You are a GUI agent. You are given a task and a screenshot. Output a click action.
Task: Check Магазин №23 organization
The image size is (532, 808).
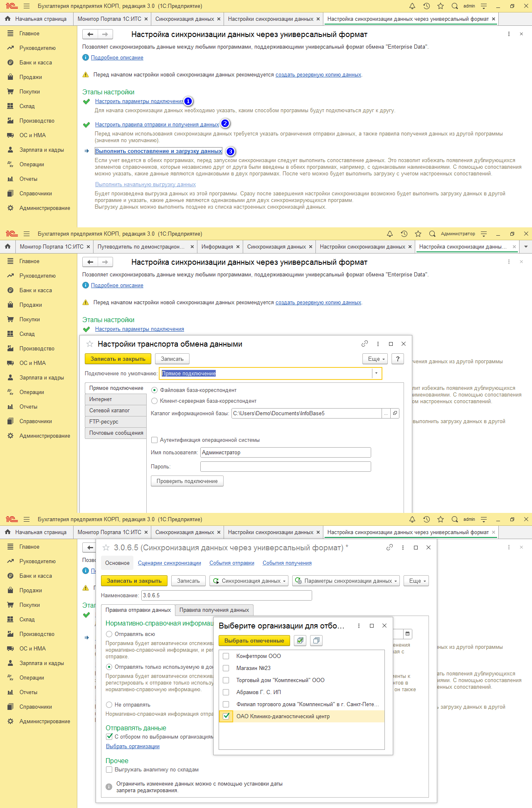click(226, 668)
